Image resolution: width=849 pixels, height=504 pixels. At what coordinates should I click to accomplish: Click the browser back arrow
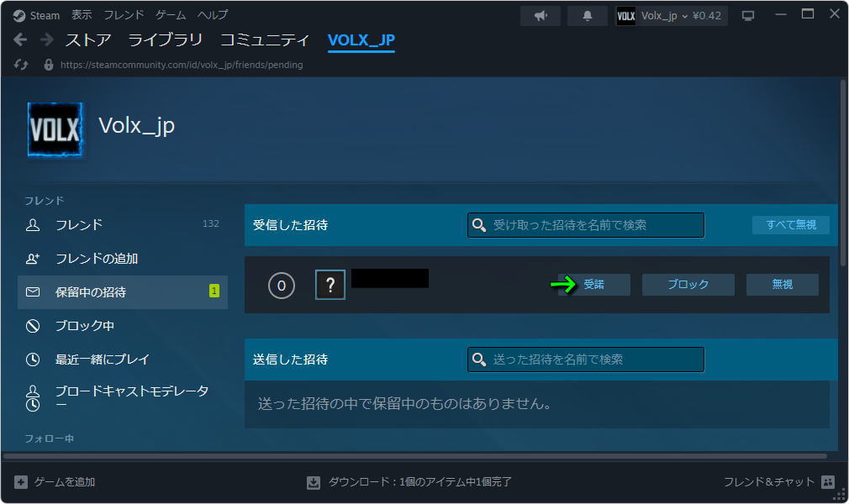[21, 39]
